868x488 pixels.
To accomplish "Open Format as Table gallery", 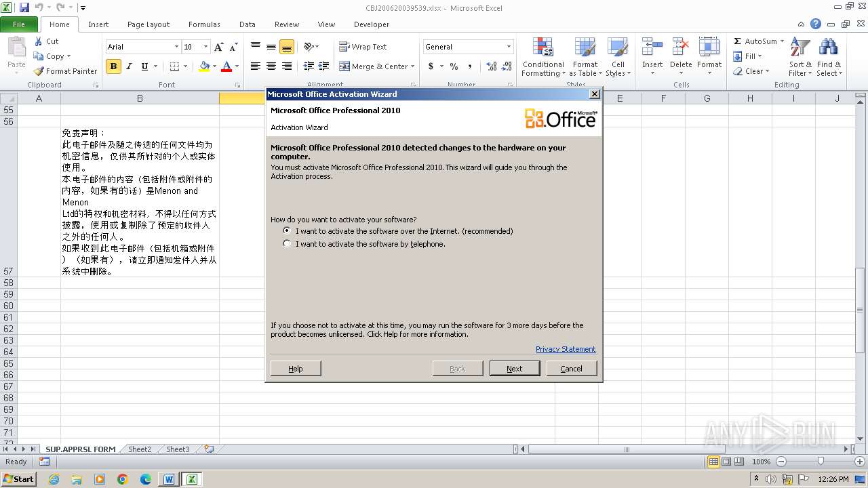I will [x=585, y=57].
